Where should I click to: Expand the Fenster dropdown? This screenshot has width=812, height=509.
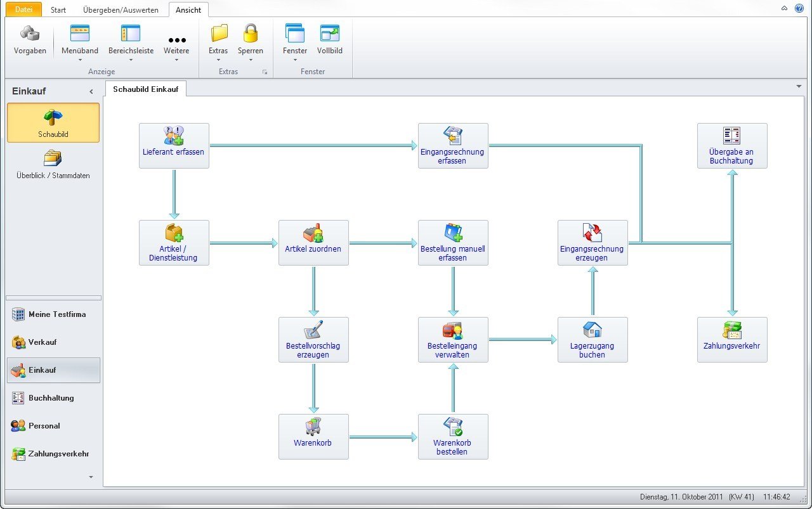[x=295, y=60]
